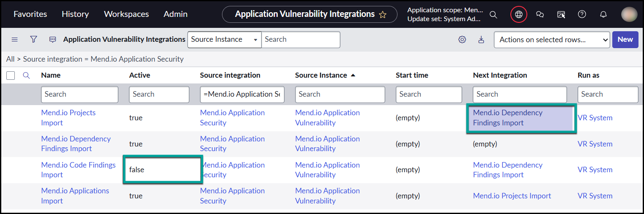Open the Admin menu
The image size is (644, 214).
[175, 14]
